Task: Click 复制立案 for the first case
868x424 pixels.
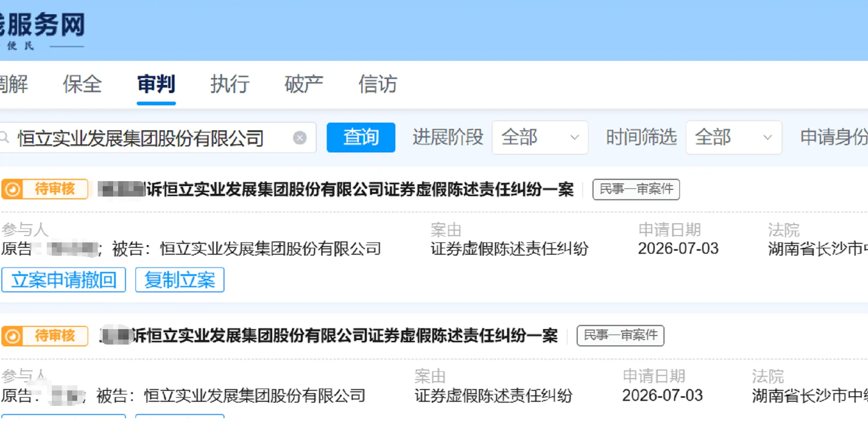Action: point(180,280)
